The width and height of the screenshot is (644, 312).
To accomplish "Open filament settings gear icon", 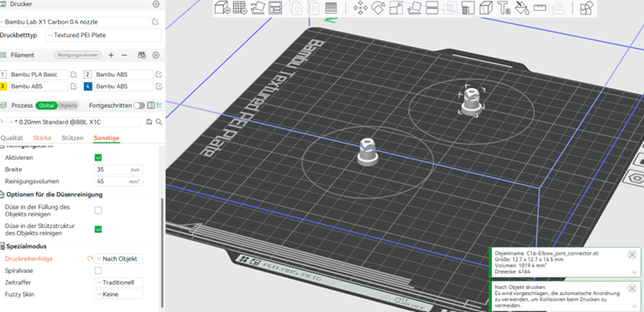I will pos(155,55).
